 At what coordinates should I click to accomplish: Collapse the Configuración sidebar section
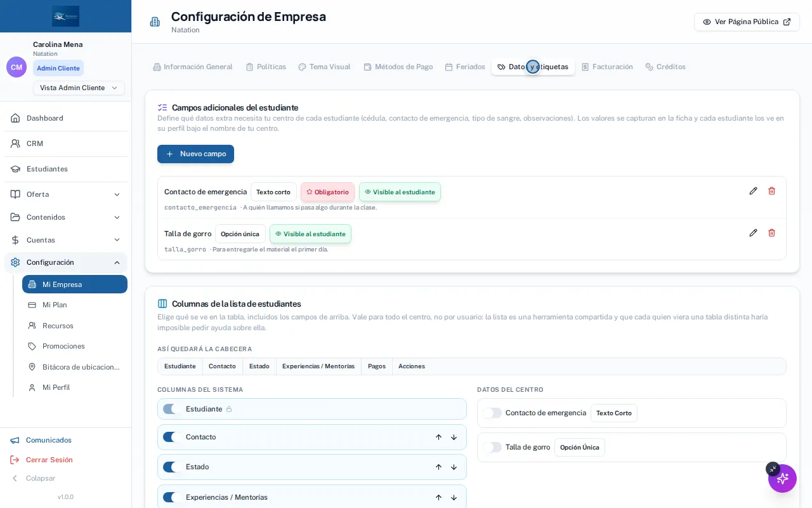click(x=66, y=262)
